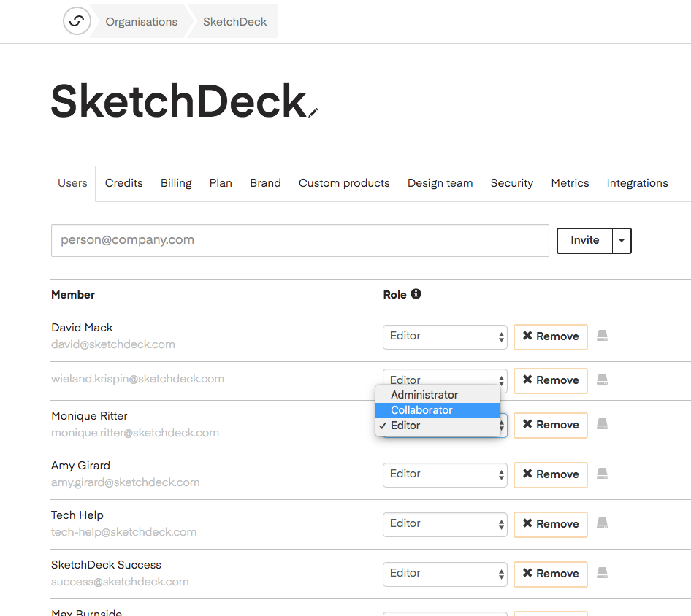The height and width of the screenshot is (616, 691).
Task: Open the role dropdown for SketchDeck Success
Action: click(445, 574)
